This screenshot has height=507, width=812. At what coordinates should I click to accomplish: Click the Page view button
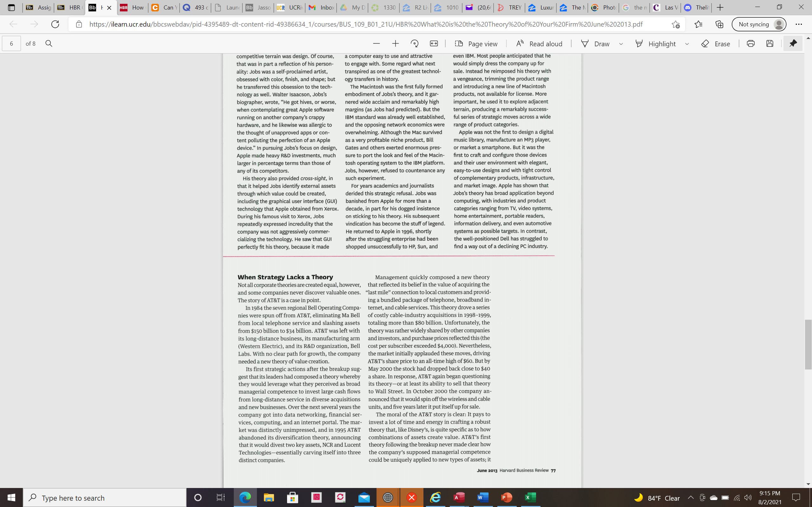tap(476, 44)
